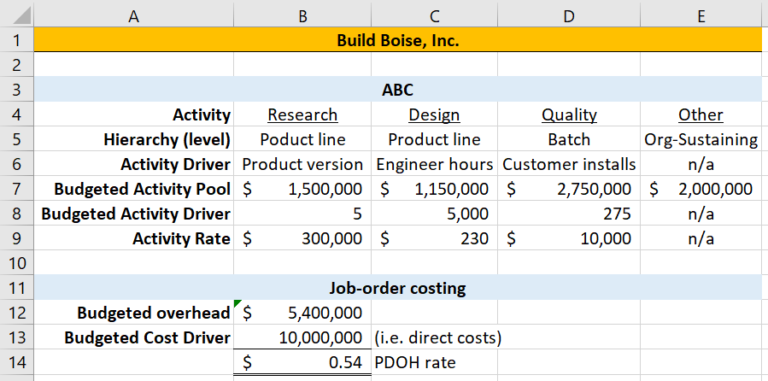Select the '(i.e. direct costs)' note cell
This screenshot has width=768, height=381.
tap(434, 337)
